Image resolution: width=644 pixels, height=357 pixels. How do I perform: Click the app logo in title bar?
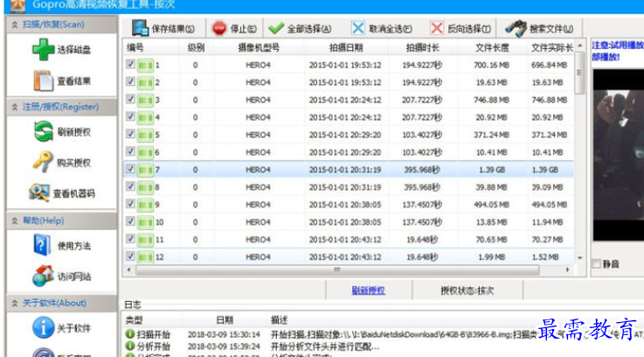click(17, 5)
